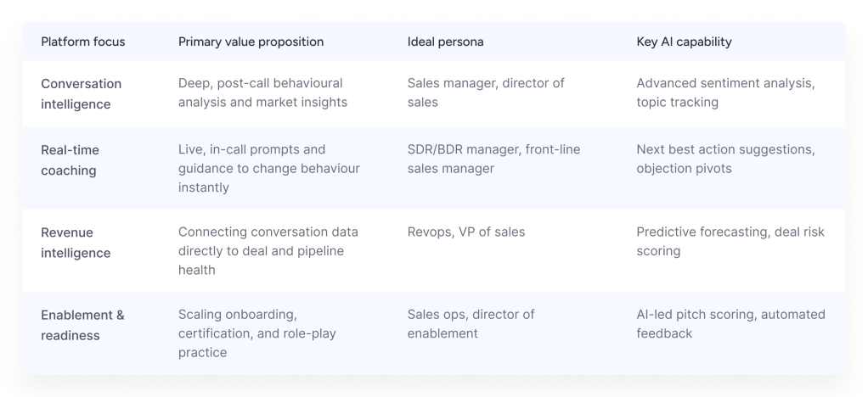Select the 'Revenue intelligence' row label
This screenshot has height=397, width=868.
[76, 242]
